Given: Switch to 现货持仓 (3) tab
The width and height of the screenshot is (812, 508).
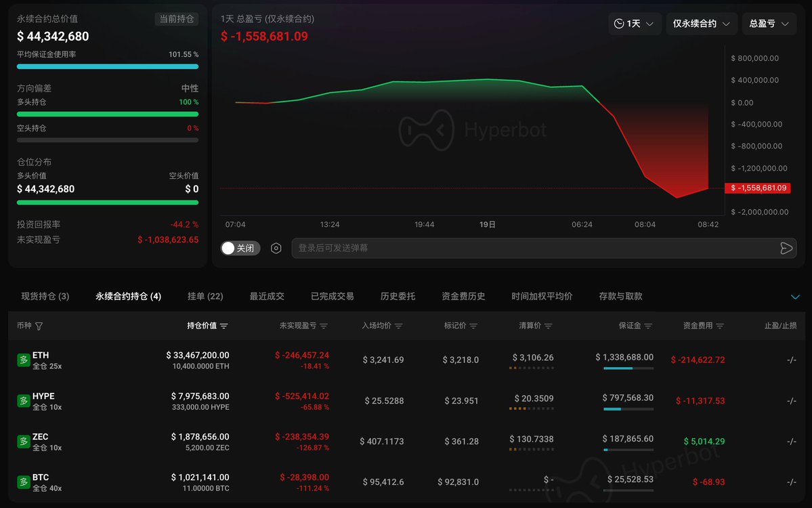Looking at the screenshot, I should 45,296.
